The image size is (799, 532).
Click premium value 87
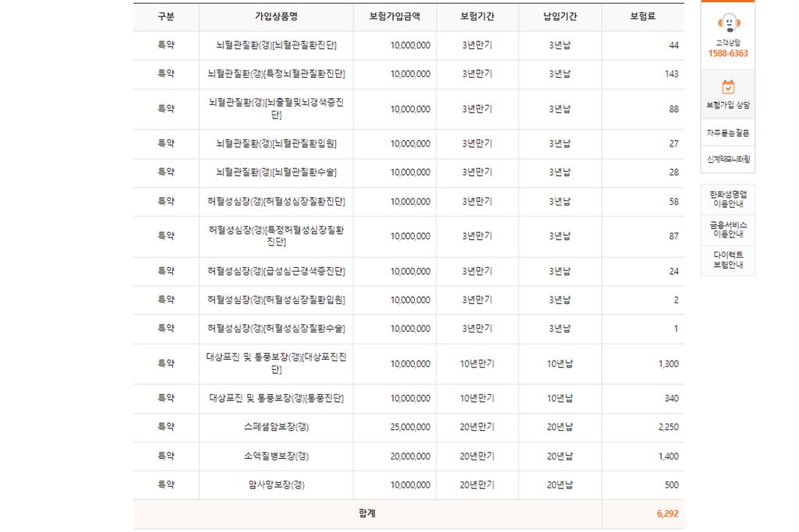tap(673, 236)
